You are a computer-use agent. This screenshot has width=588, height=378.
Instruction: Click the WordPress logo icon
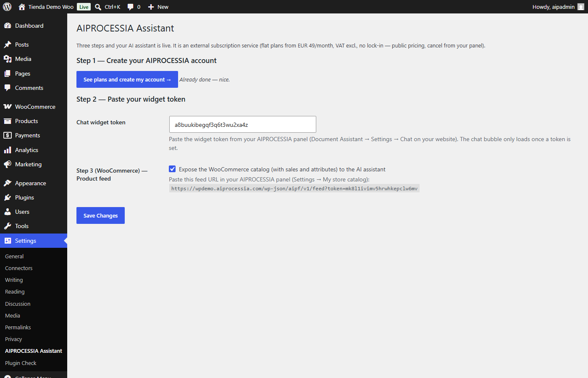7,7
